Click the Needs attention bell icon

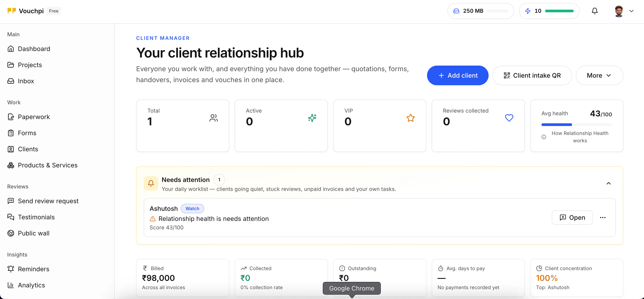tap(151, 183)
